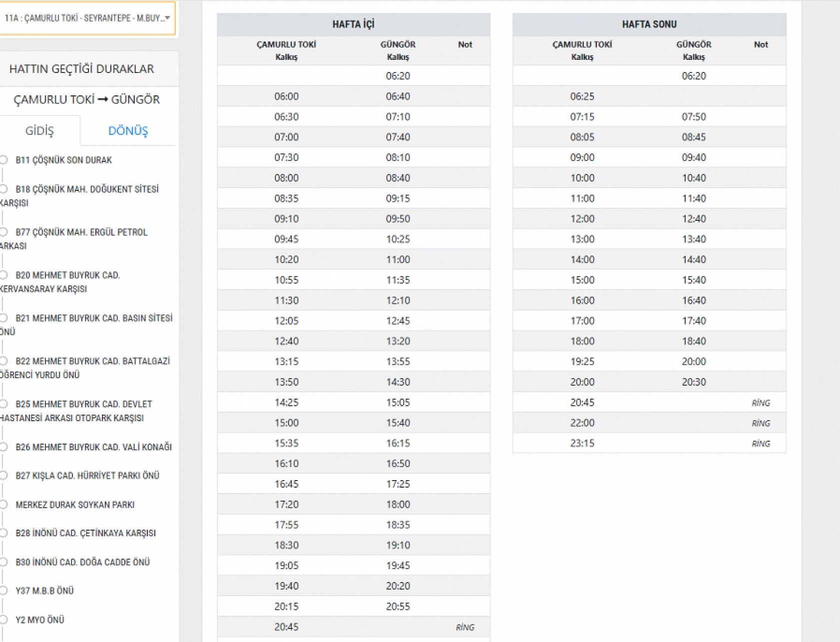This screenshot has width=840, height=642.
Task: Click the 23:15 RİNG row in weekend table
Action: [x=649, y=444]
